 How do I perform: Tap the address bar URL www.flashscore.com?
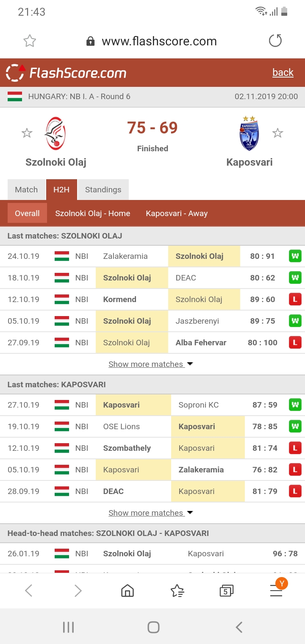tap(159, 41)
